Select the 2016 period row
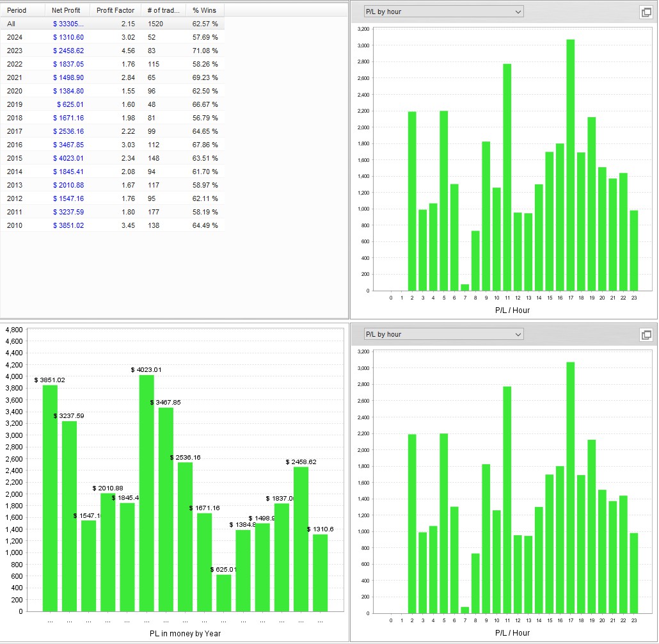 (112, 145)
